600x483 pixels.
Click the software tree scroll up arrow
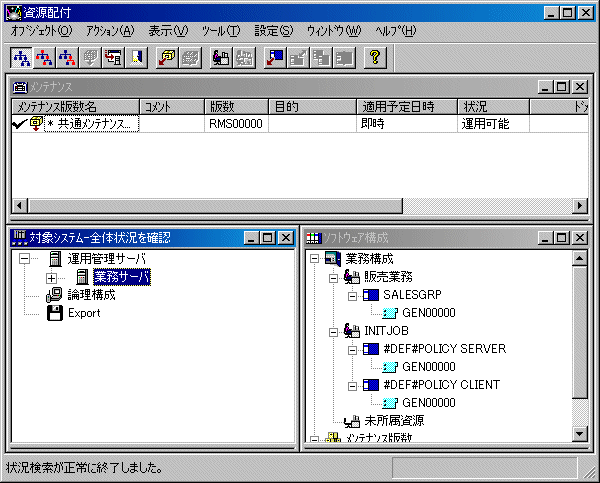pos(579,259)
